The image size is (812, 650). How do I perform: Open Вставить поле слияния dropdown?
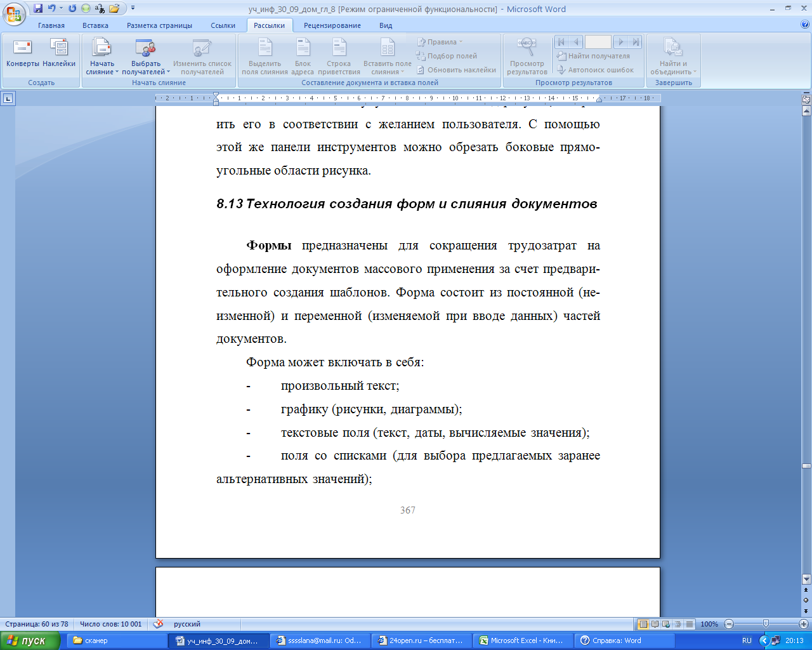coord(388,56)
